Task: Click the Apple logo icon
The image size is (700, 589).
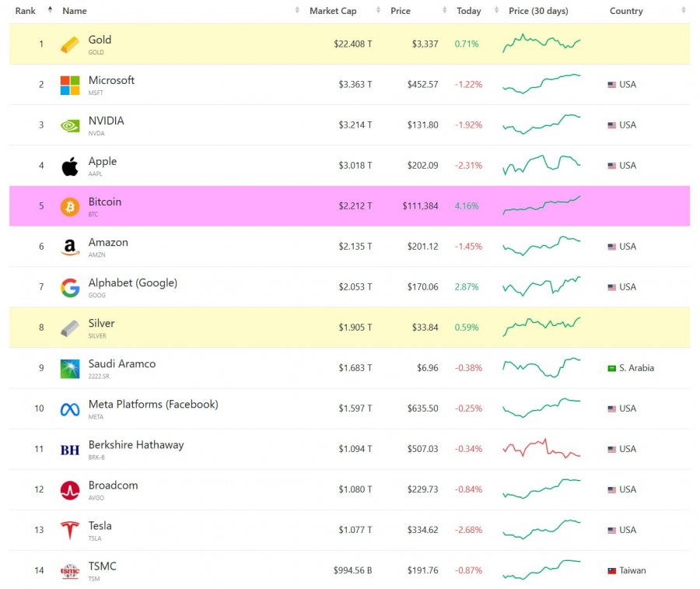Action: 70,166
